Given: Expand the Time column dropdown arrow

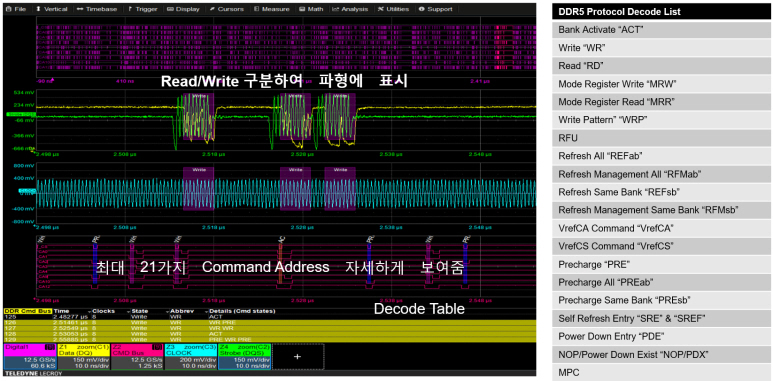Looking at the screenshot, I should pos(90,312).
